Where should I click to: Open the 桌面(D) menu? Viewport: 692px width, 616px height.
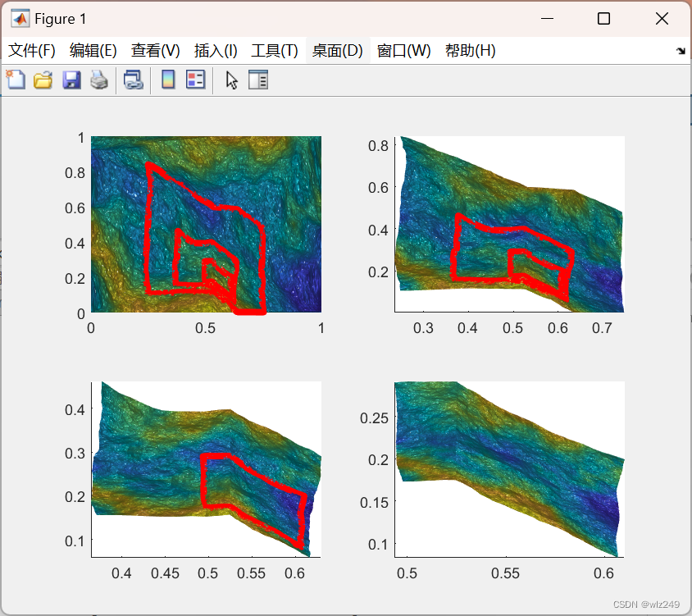[338, 50]
